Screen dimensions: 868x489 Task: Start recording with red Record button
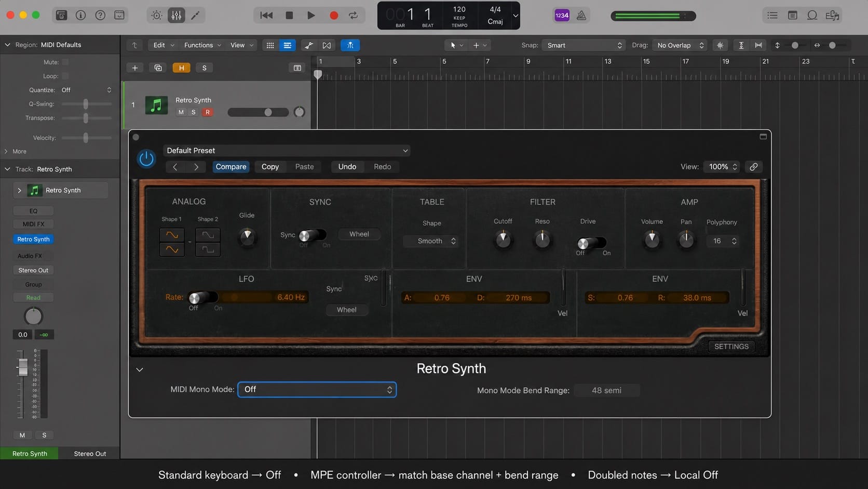(334, 15)
